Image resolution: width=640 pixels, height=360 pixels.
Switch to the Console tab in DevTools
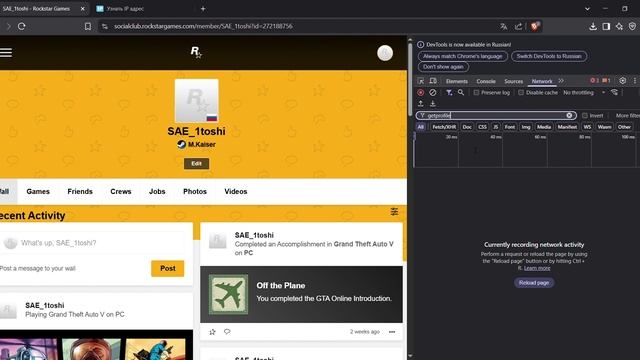point(486,81)
